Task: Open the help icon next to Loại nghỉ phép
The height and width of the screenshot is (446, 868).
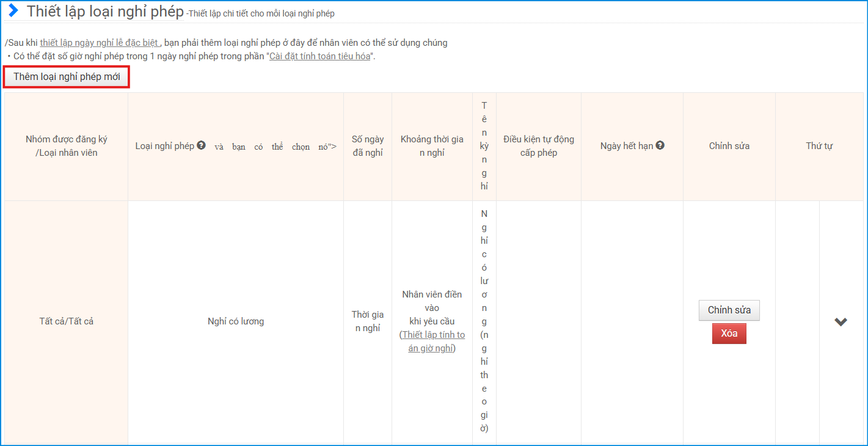Action: pyautogui.click(x=201, y=145)
